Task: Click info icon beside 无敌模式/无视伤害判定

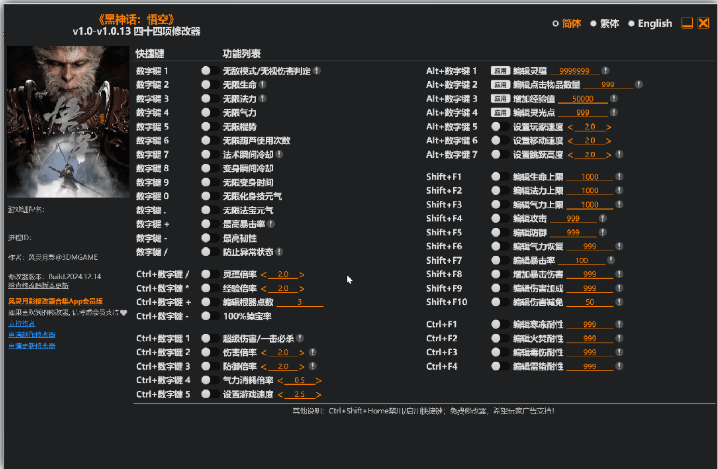Action: coord(317,71)
